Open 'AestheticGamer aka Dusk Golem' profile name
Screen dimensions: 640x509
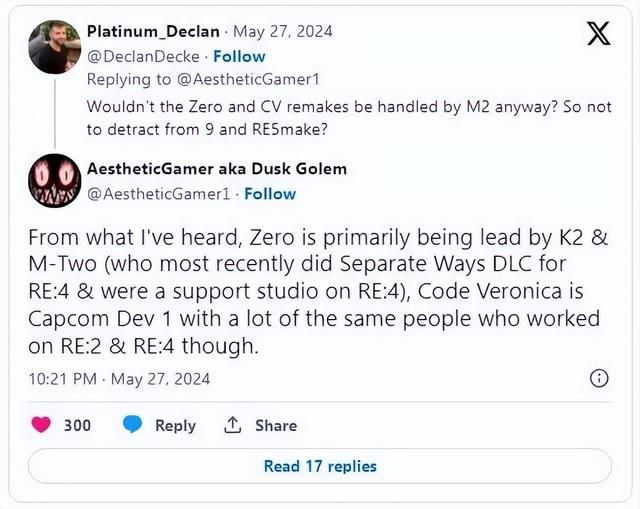coord(217,168)
